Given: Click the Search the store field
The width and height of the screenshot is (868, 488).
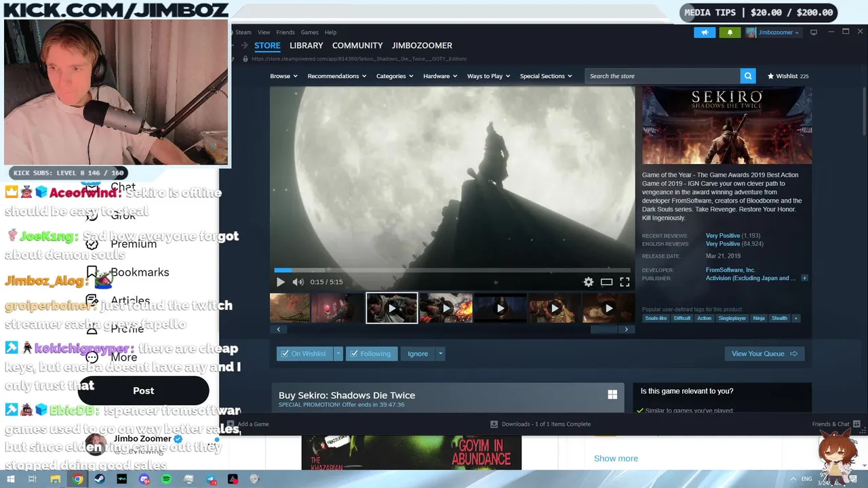Looking at the screenshot, I should click(663, 76).
